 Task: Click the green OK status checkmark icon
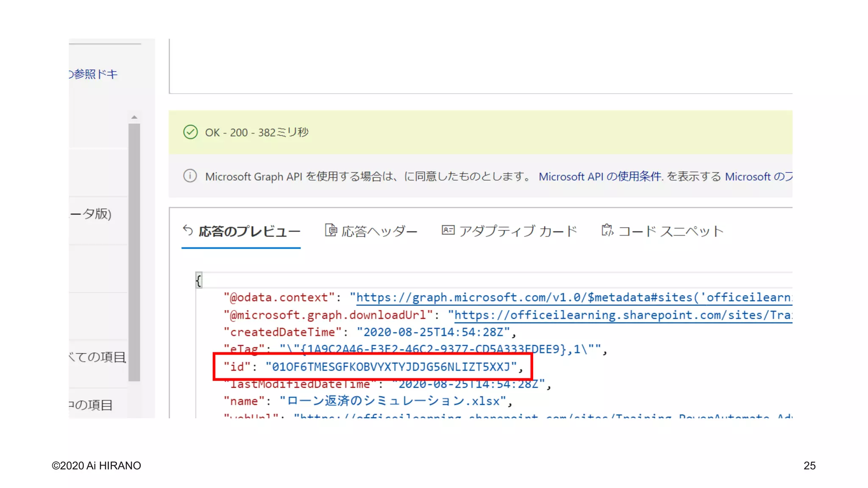[190, 132]
